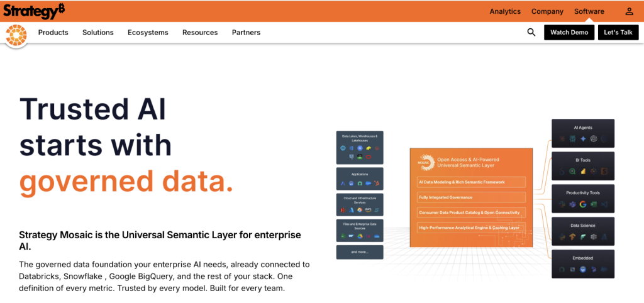This screenshot has width=644, height=303.
Task: Click the Excel icon in Productivity Tools
Action: pos(594,204)
